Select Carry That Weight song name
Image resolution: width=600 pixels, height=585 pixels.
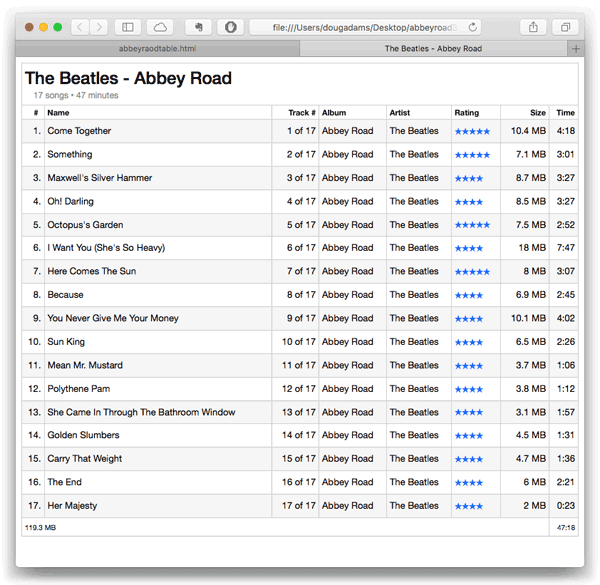[85, 459]
